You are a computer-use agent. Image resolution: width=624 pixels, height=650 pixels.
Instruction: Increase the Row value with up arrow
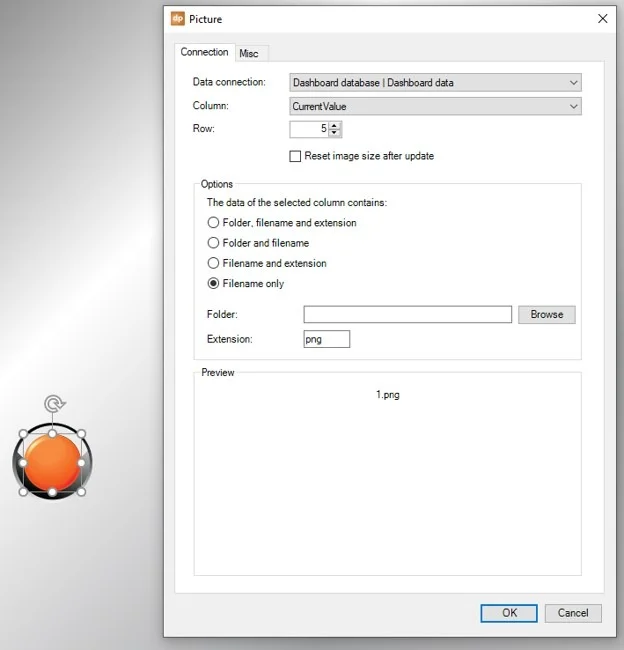click(x=334, y=125)
